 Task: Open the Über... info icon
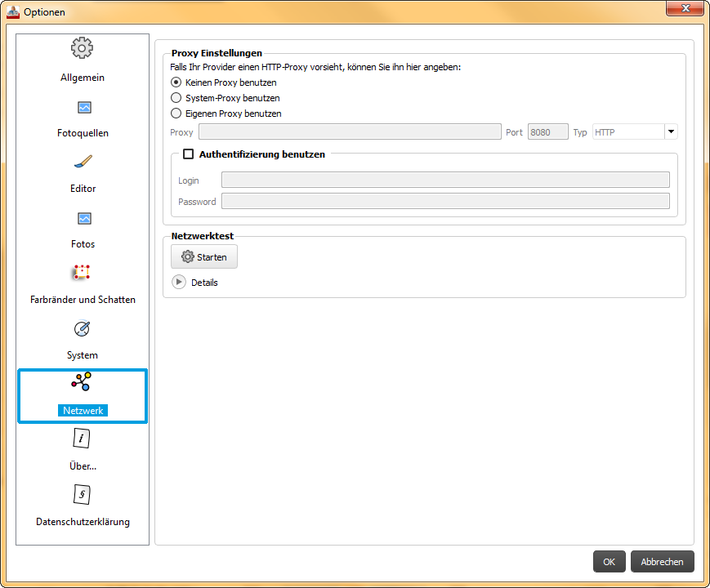coord(82,439)
